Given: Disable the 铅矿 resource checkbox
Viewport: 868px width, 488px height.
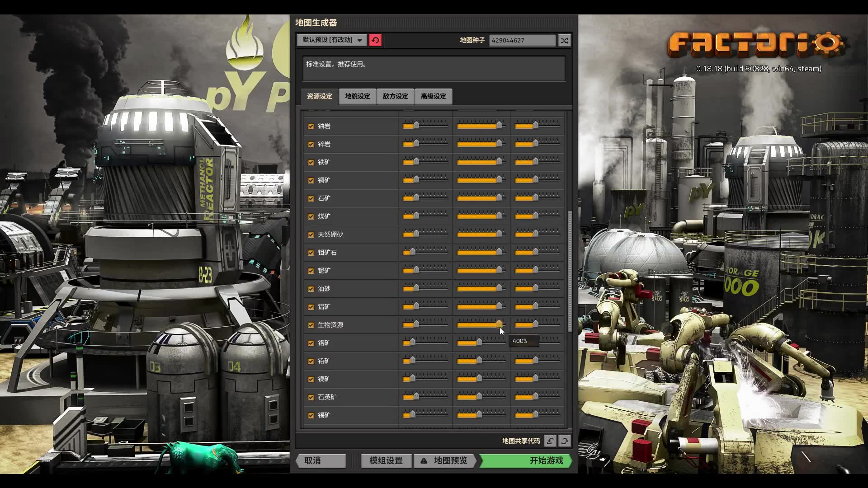Looking at the screenshot, I should pos(311,361).
